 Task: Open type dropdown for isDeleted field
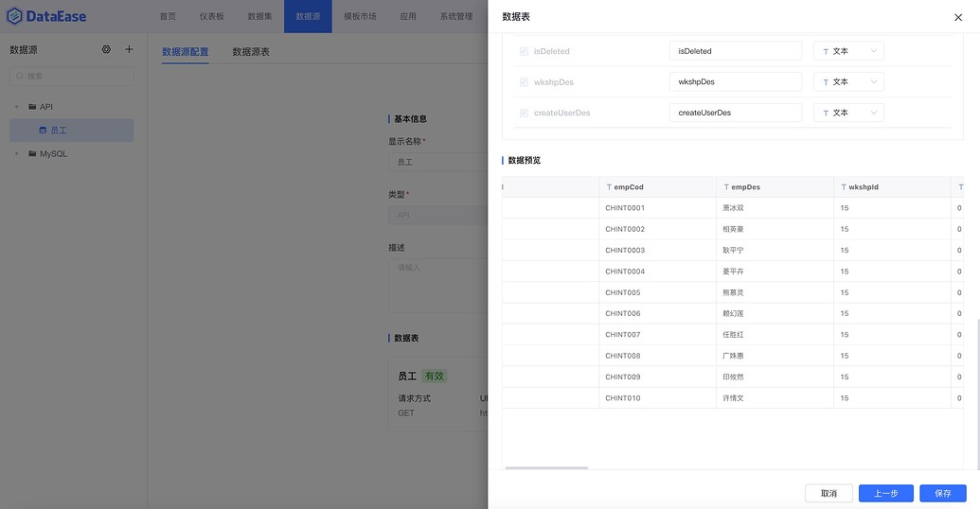pos(848,51)
